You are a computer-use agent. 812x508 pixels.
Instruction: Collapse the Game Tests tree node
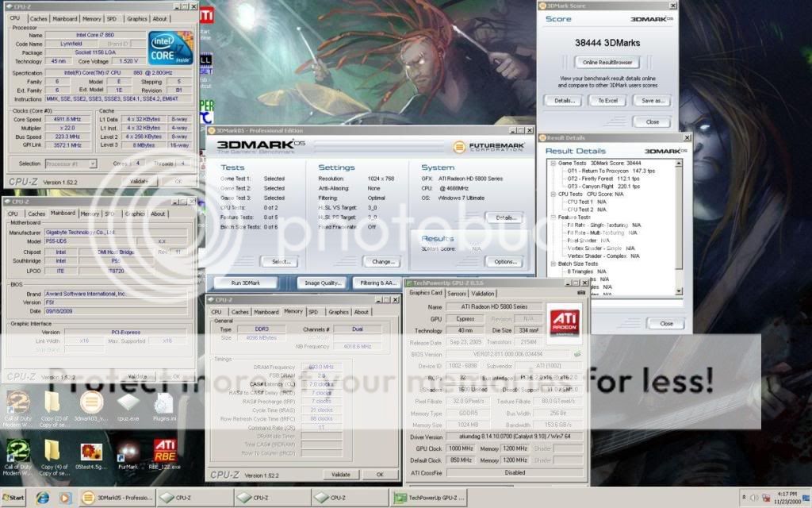(x=553, y=163)
